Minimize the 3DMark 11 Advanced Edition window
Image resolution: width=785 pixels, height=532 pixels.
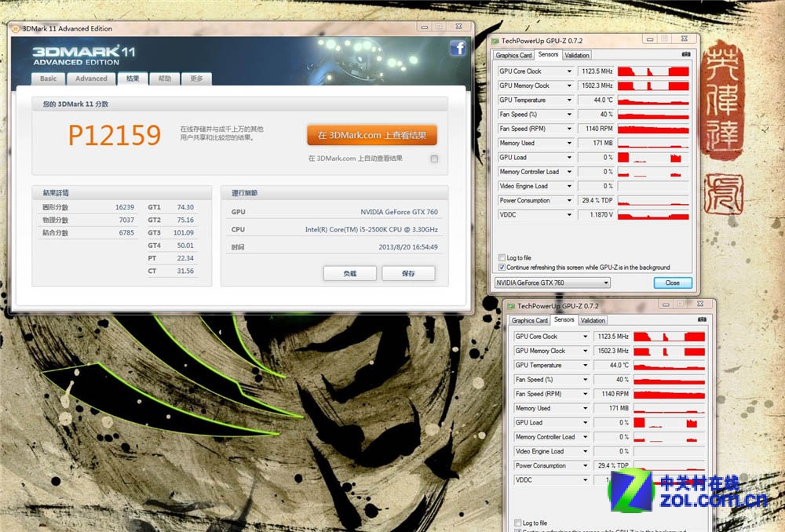(425, 27)
